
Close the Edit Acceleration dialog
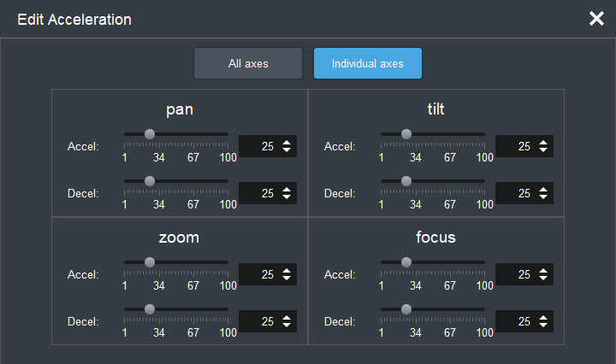596,19
